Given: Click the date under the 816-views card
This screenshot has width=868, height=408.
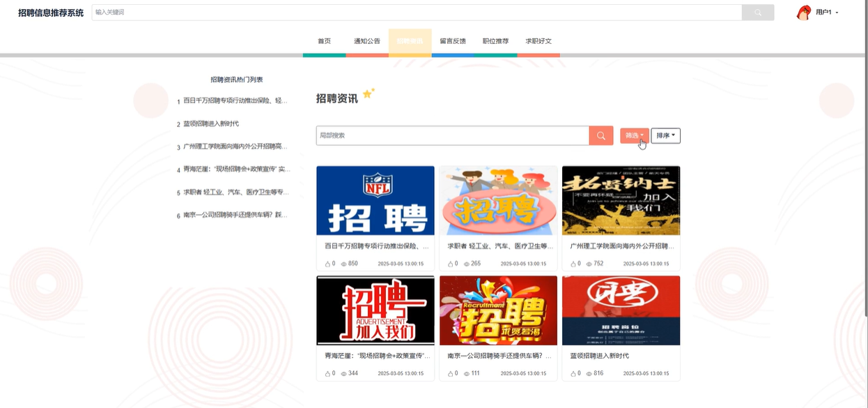Looking at the screenshot, I should click(646, 373).
